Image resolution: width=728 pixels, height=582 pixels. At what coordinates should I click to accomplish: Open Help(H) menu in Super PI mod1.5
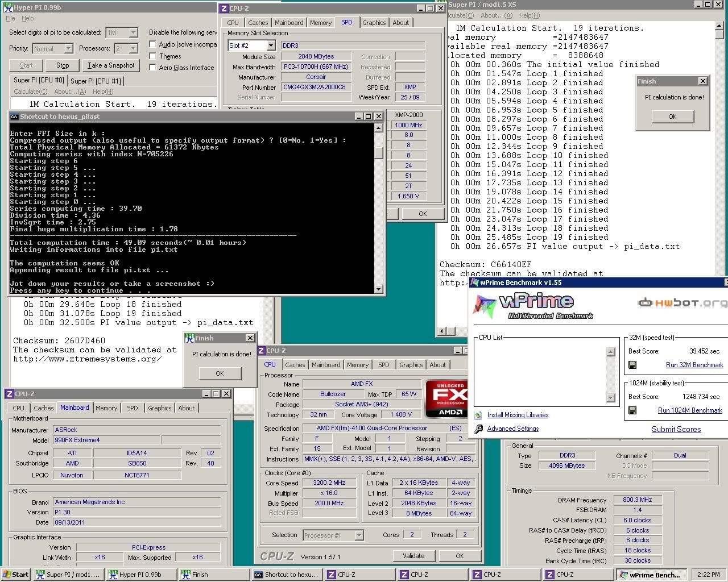529,15
